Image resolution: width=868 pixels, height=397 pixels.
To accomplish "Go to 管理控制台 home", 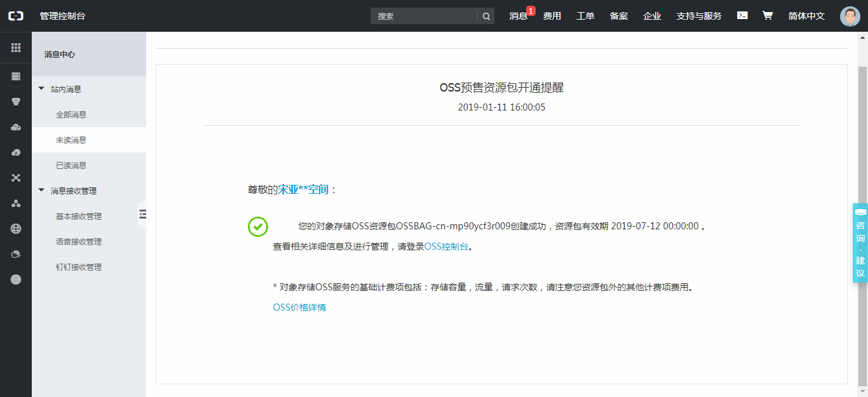I will point(62,16).
